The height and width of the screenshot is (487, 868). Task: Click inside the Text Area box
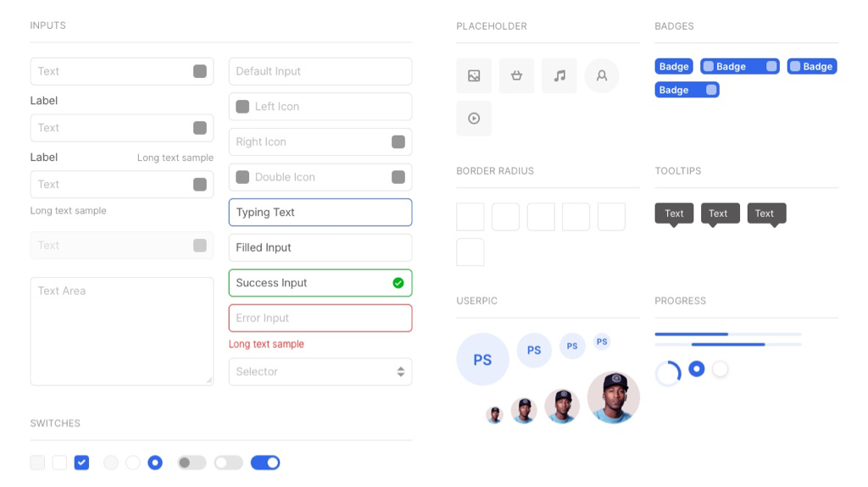(x=121, y=331)
